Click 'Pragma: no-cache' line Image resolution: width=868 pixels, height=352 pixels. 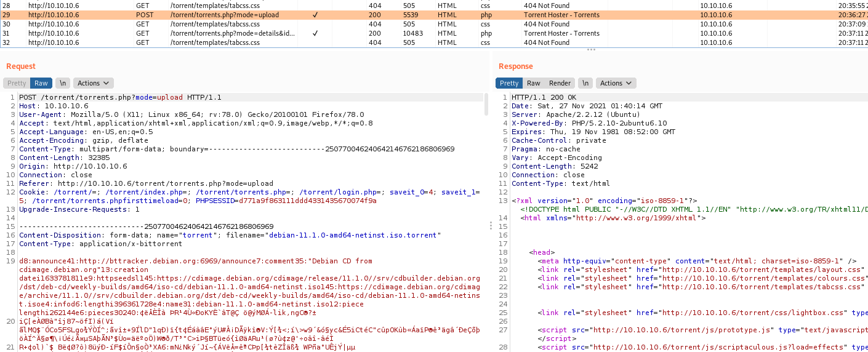pos(546,149)
